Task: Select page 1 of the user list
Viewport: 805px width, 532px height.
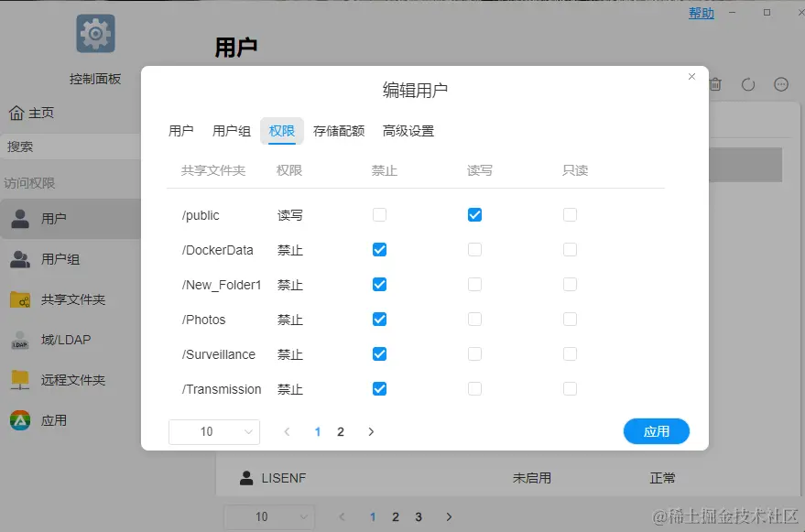Action: [373, 516]
